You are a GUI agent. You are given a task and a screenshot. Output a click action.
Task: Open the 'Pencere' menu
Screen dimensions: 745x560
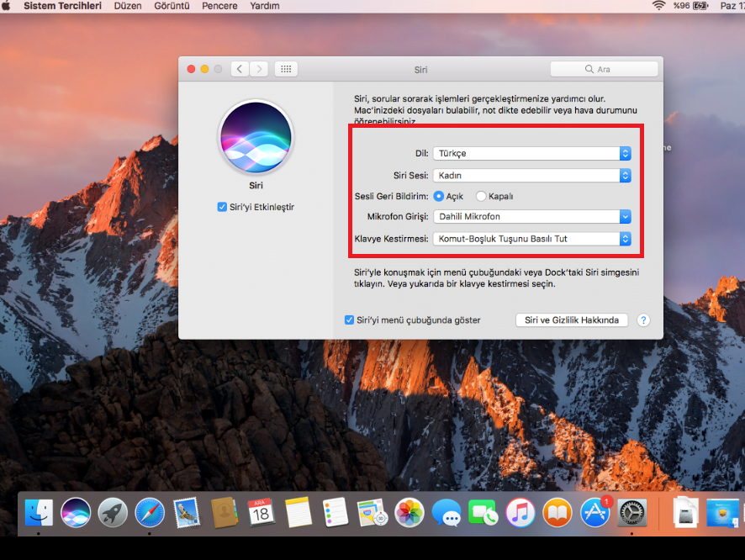point(219,6)
